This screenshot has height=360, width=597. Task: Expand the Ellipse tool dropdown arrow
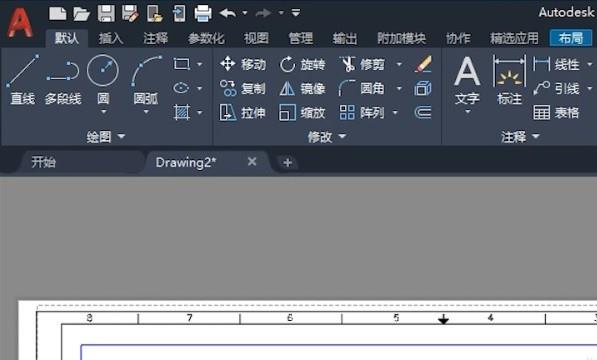coord(199,89)
